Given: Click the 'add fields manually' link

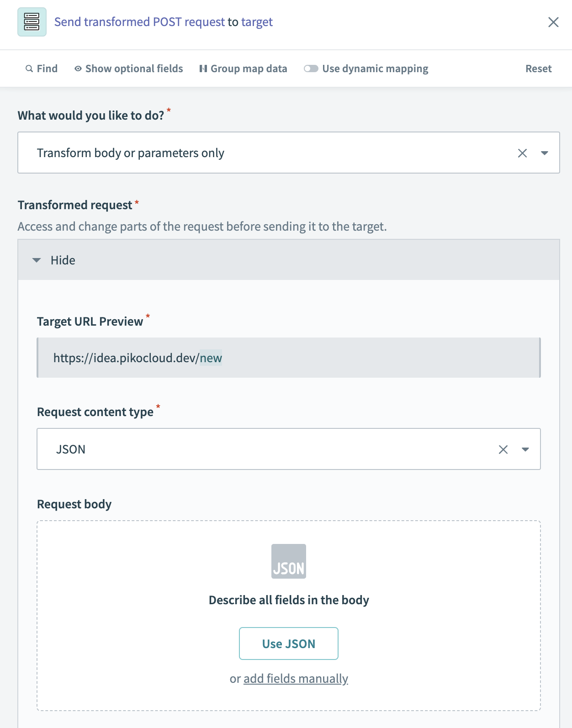Looking at the screenshot, I should pos(296,679).
